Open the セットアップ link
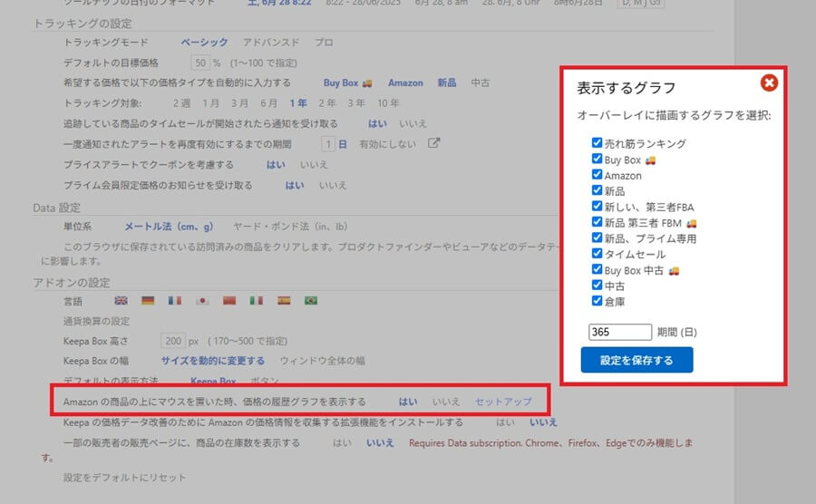The width and height of the screenshot is (816, 504). (503, 402)
